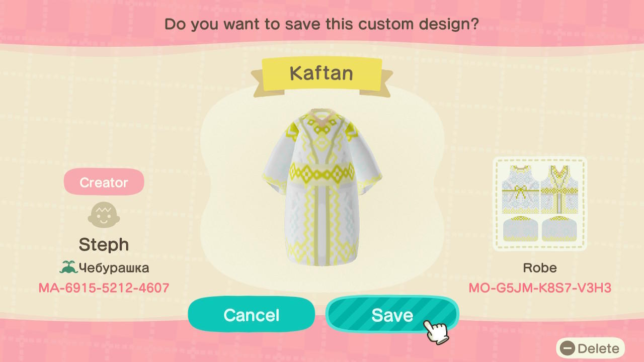Click design code MO-G5JM-K8S7-V3H3
Screen dimensions: 644x362
point(540,288)
